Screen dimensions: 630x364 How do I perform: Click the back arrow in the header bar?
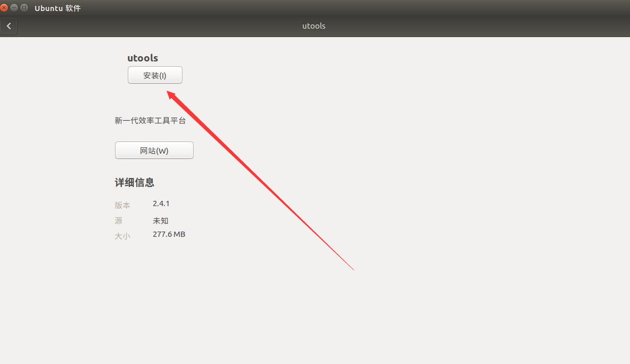click(8, 25)
